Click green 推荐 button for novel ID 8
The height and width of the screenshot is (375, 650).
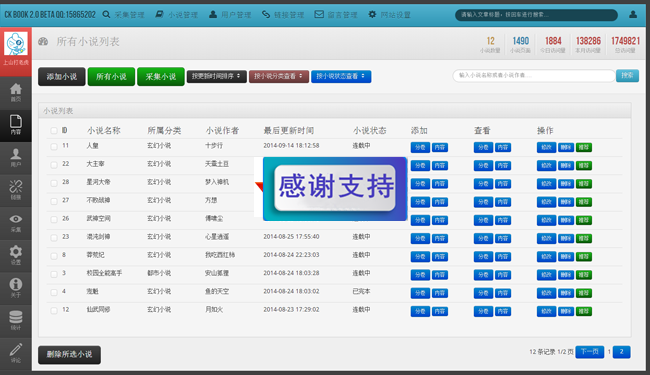tap(584, 256)
